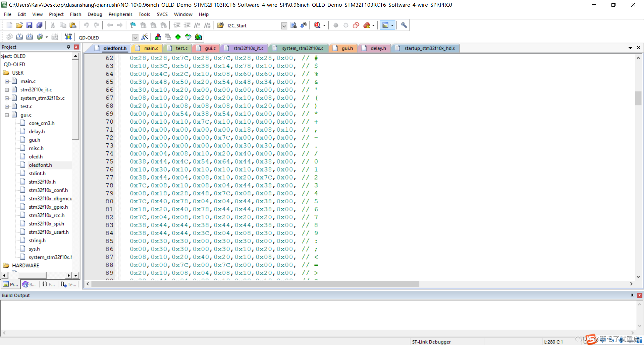
Task: Open the Peripherals menu
Action: (120, 14)
